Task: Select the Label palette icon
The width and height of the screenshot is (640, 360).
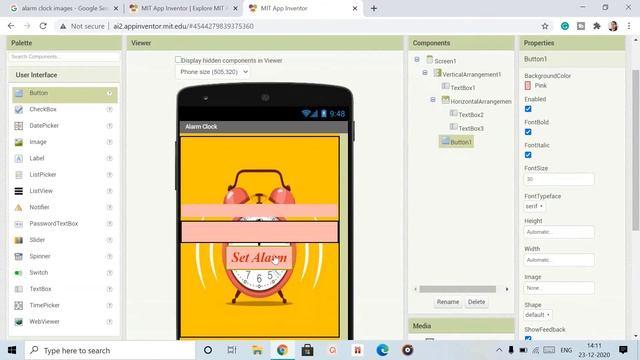Action: click(x=19, y=158)
